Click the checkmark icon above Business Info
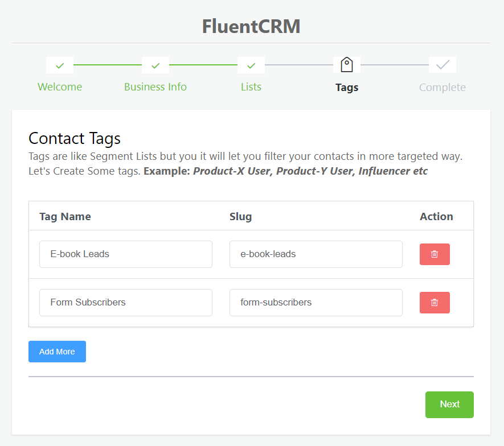 click(x=155, y=65)
